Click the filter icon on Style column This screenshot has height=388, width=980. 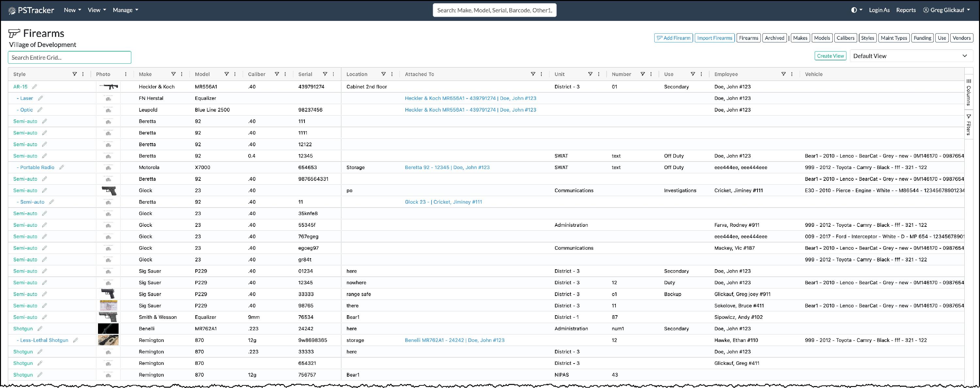pos(74,74)
